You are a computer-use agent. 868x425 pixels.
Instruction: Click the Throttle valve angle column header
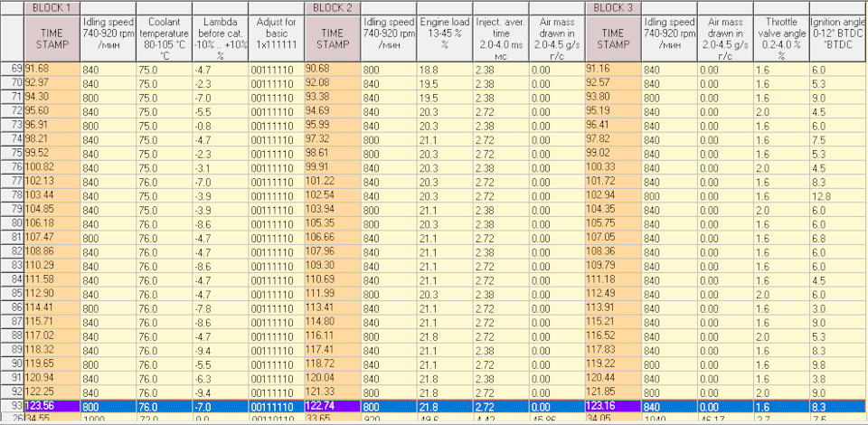tap(781, 39)
